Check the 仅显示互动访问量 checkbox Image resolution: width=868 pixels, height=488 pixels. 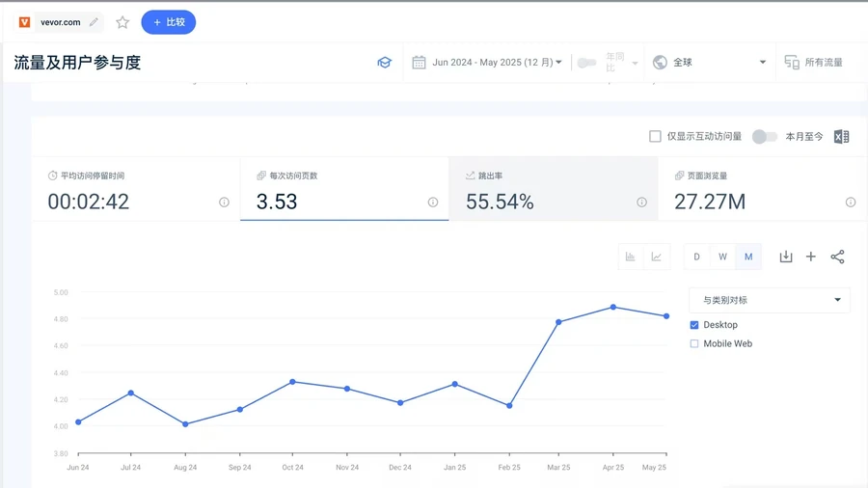655,136
